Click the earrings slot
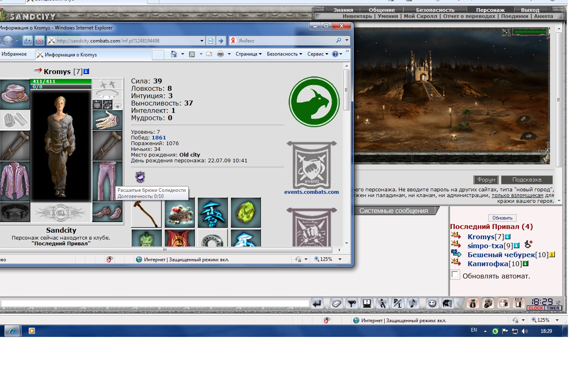 click(x=107, y=84)
